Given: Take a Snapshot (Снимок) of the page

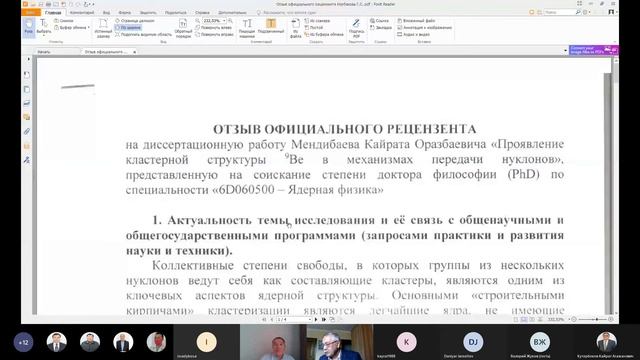Looking at the screenshot, I should coord(64,20).
